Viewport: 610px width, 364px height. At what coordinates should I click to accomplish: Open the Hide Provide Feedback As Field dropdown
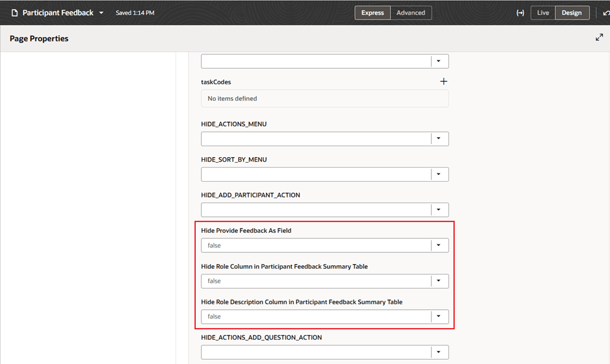click(x=439, y=245)
